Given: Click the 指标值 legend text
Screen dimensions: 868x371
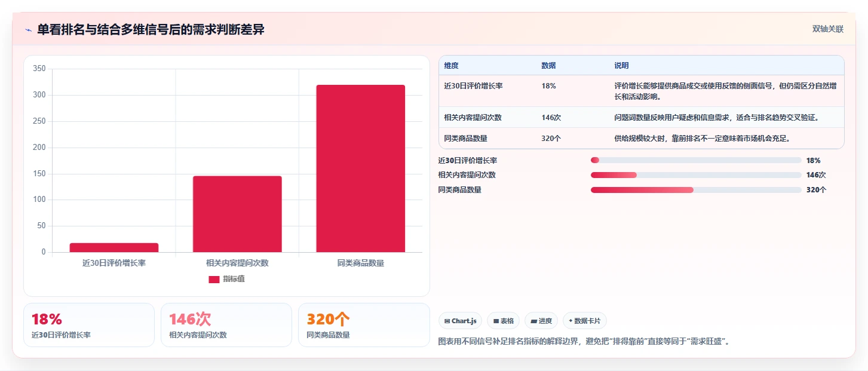Looking at the screenshot, I should 234,279.
